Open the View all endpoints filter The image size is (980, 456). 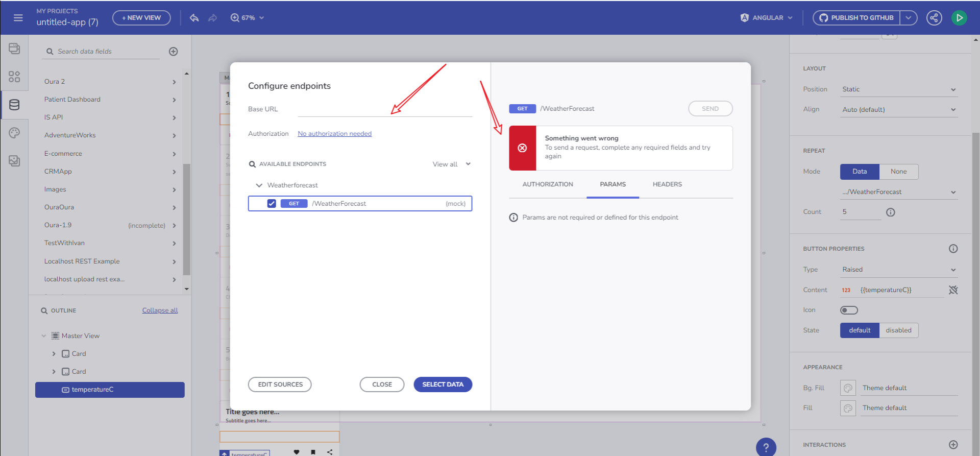point(451,164)
